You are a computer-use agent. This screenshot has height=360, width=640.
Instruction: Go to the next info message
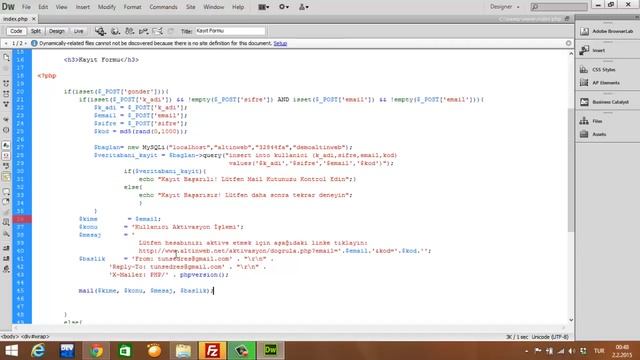pyautogui.click(x=25, y=43)
